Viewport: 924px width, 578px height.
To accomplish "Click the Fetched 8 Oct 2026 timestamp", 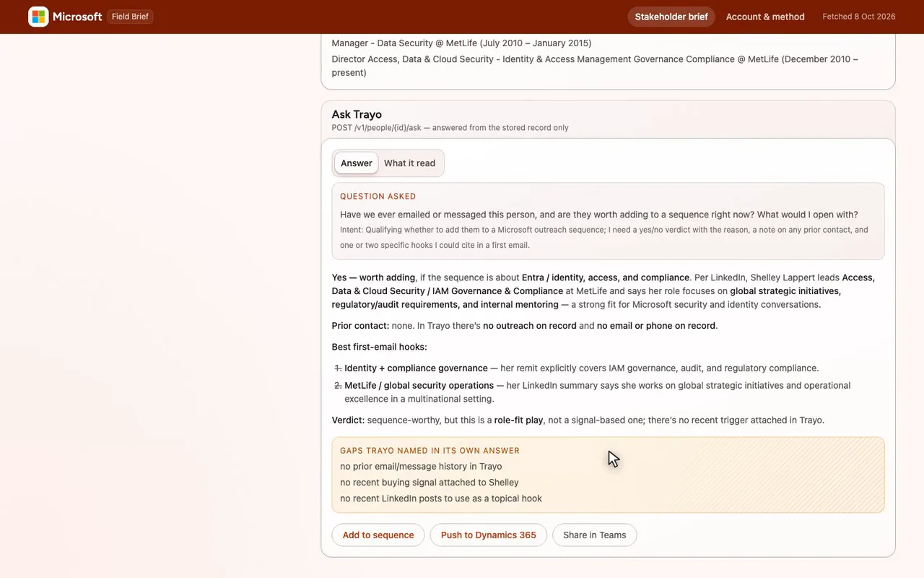I will tap(859, 17).
